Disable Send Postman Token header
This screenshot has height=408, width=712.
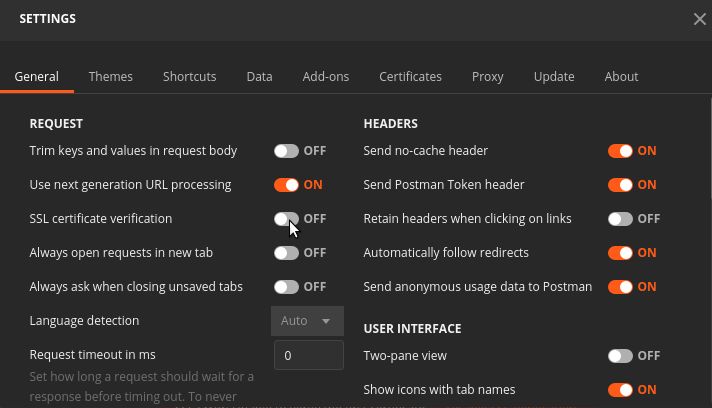click(620, 185)
